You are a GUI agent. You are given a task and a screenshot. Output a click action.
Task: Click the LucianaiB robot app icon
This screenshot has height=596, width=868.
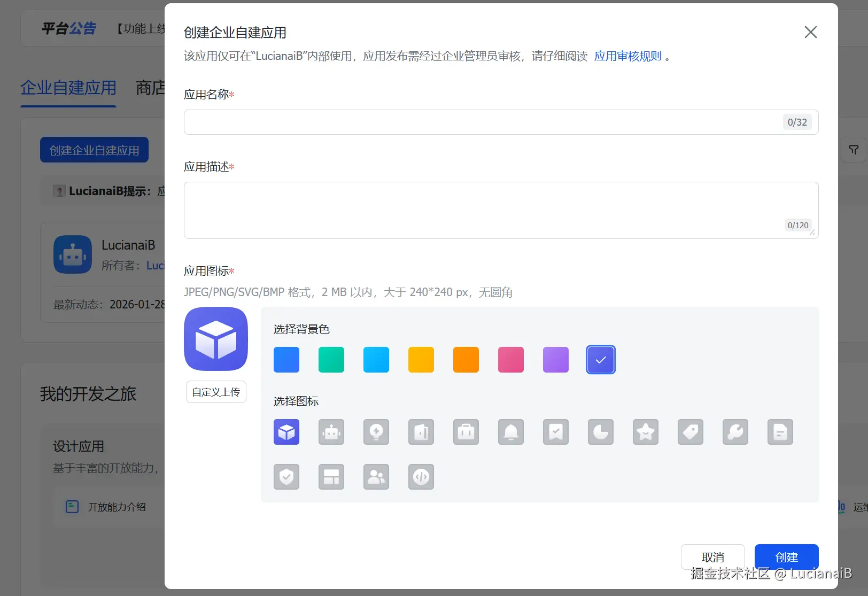coord(73,254)
